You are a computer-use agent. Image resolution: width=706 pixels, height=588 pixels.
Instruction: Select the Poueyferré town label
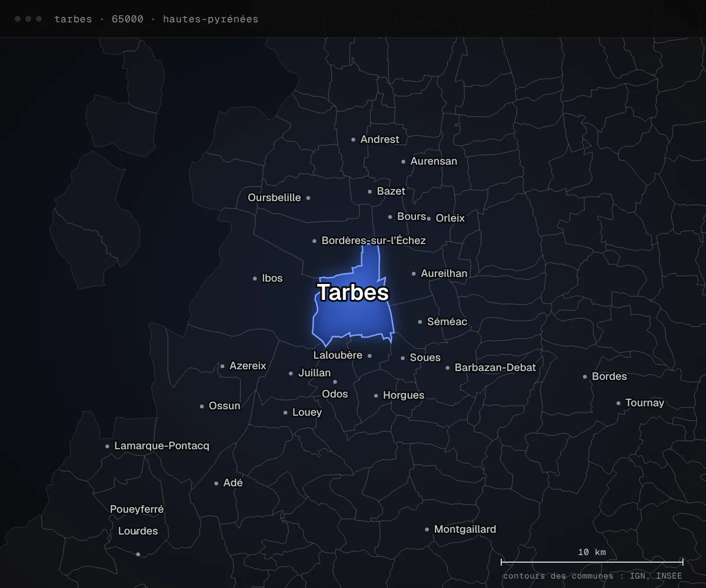[137, 509]
